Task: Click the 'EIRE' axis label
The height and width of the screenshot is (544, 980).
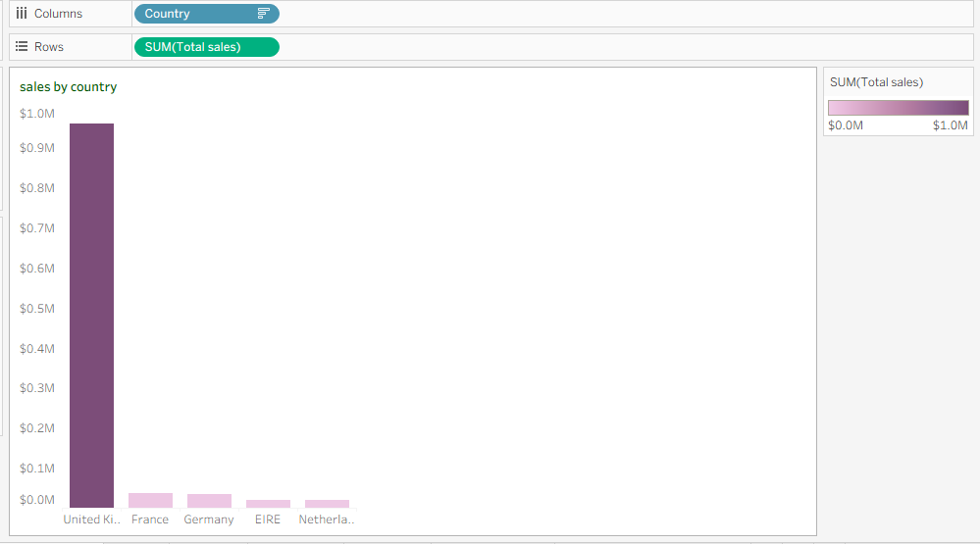Action: pos(268,519)
